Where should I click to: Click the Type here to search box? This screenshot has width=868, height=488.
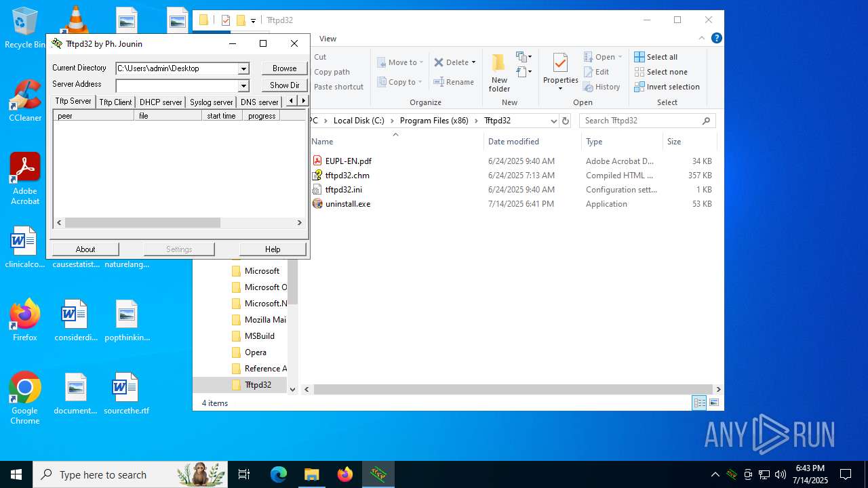(130, 474)
